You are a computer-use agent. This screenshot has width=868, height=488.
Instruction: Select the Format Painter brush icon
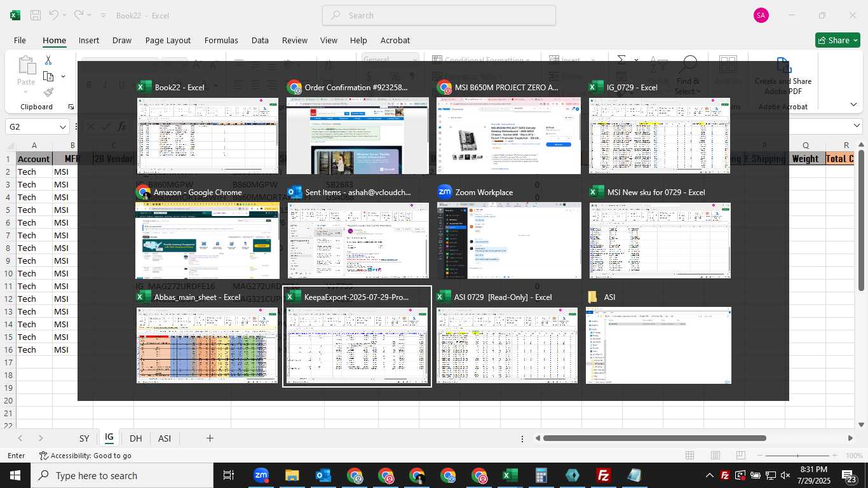point(48,93)
